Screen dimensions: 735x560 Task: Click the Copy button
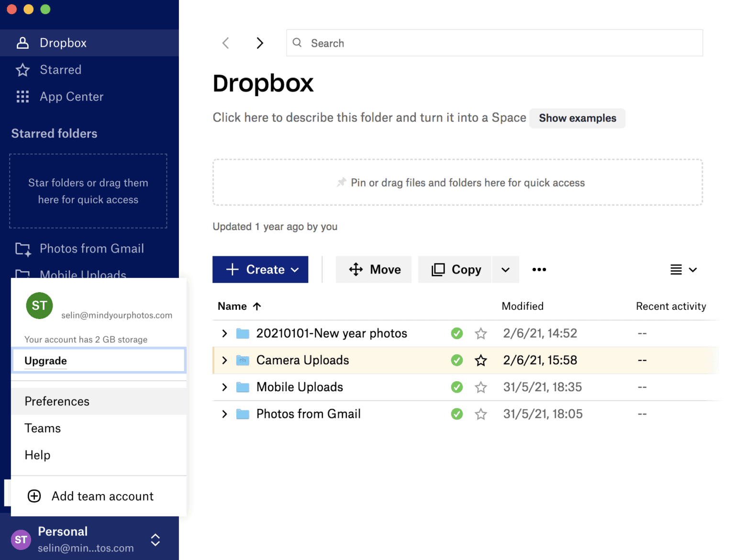pyautogui.click(x=455, y=269)
